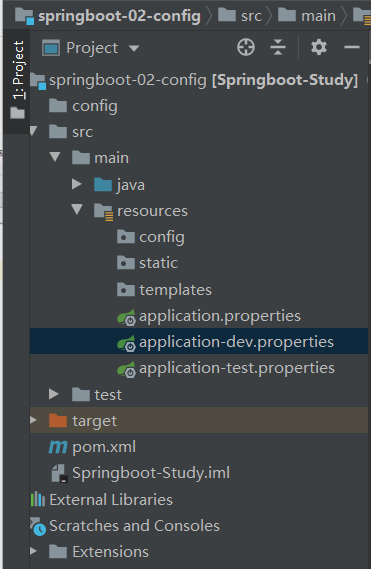
Task: Click the Project view label in panel header
Action: 92,48
